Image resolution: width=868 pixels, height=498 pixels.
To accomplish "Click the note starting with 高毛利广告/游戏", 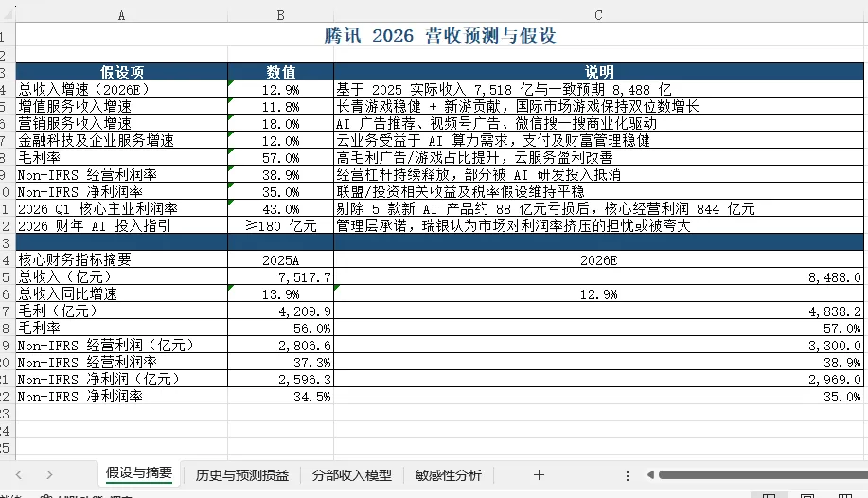I will pyautogui.click(x=598, y=157).
